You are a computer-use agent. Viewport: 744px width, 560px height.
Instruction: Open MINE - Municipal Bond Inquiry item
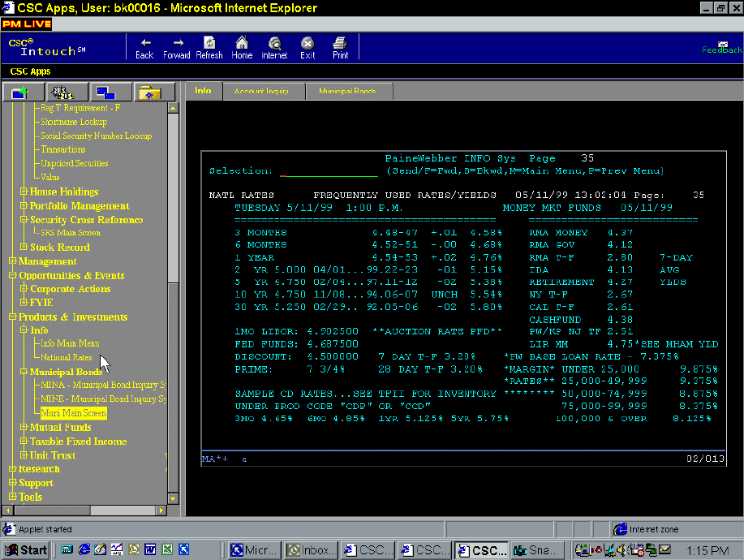tap(103, 398)
